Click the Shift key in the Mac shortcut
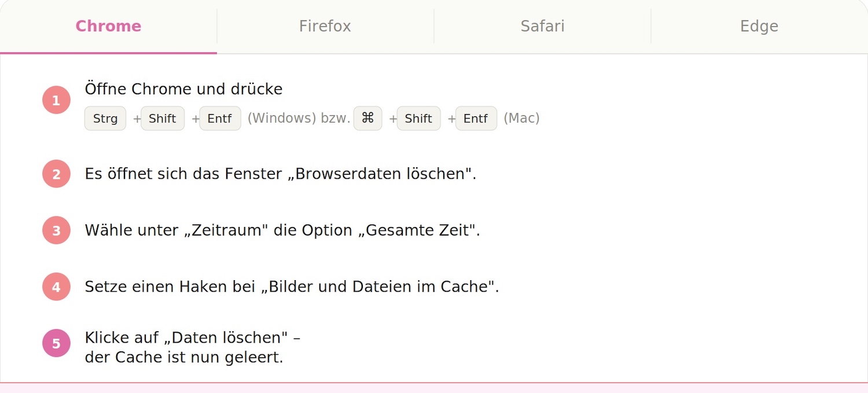The image size is (868, 393). point(418,119)
